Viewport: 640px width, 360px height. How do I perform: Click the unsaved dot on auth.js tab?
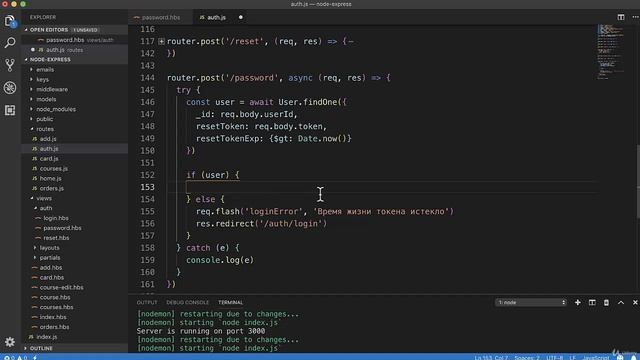click(240, 17)
